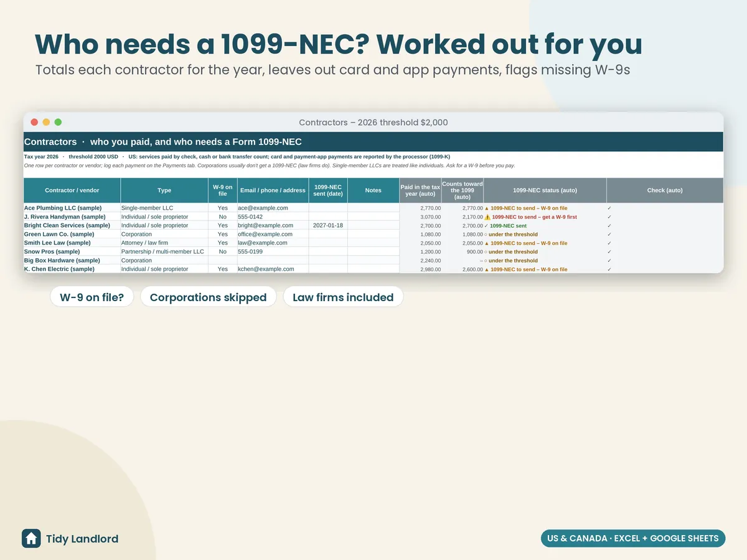This screenshot has width=747, height=560.
Task: Click the "ace@example.com" email cell
Action: (x=273, y=208)
